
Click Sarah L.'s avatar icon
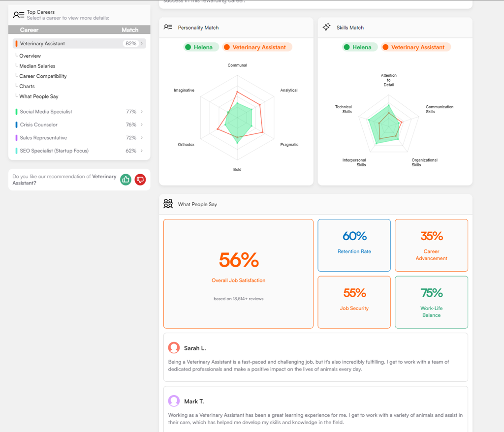tap(174, 348)
